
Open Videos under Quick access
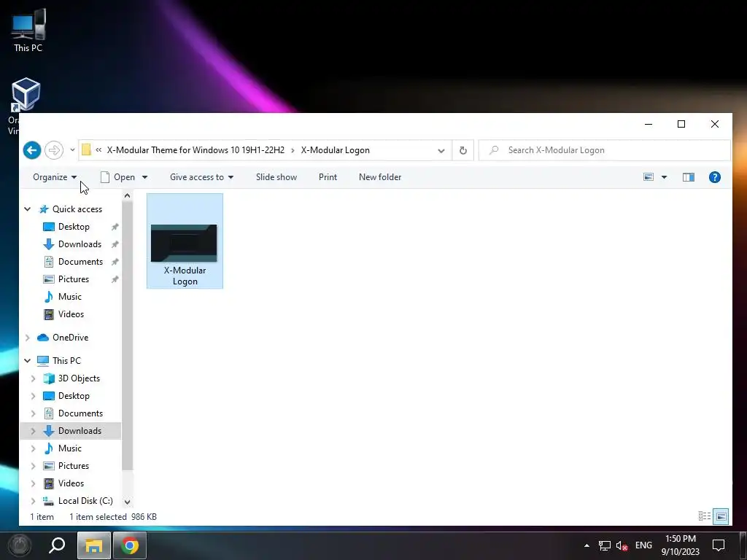tap(71, 314)
